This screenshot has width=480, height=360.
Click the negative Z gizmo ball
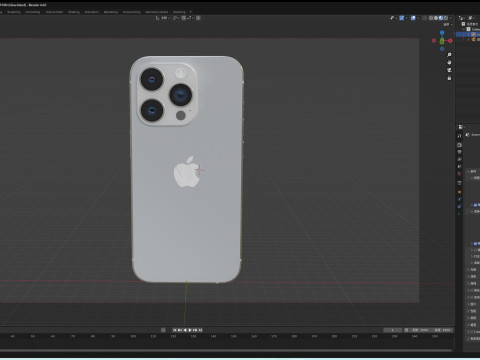[442, 49]
